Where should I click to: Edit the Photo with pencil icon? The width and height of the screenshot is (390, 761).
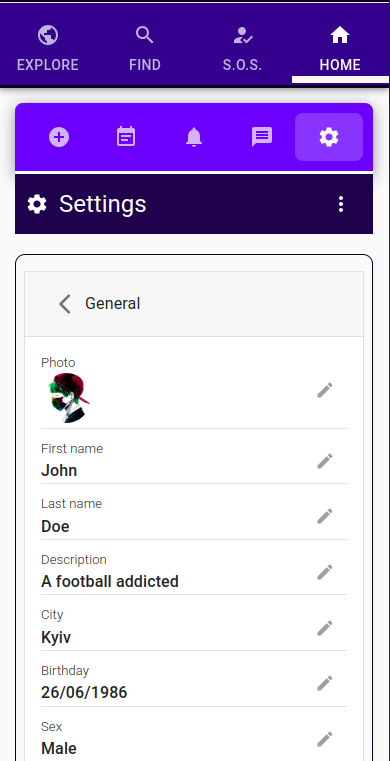[325, 390]
